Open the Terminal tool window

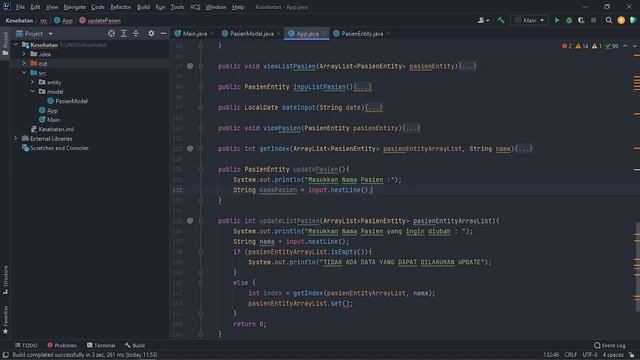[x=101, y=345]
